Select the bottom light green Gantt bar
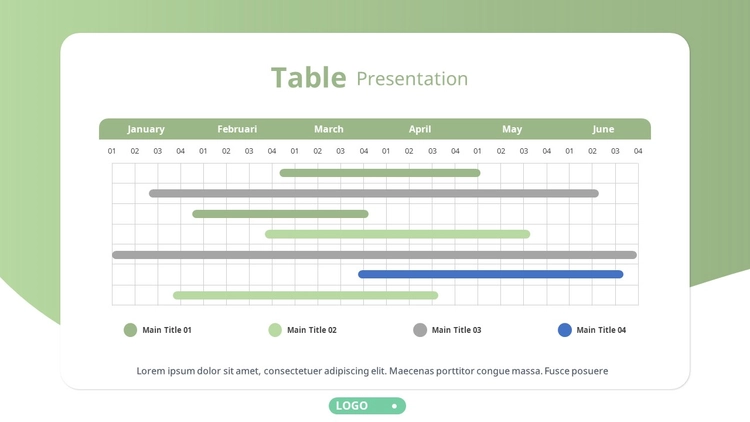This screenshot has height=422, width=750. tap(306, 295)
